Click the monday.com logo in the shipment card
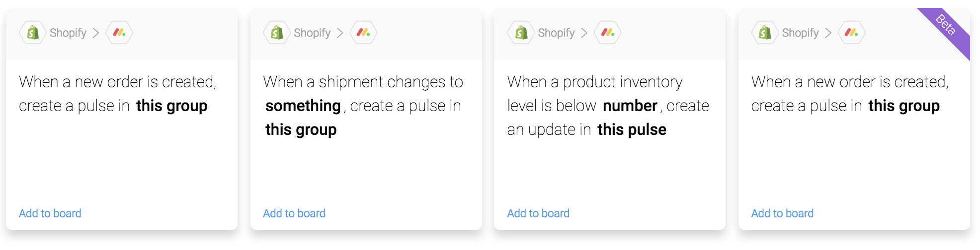This screenshot has width=980, height=250. (363, 33)
